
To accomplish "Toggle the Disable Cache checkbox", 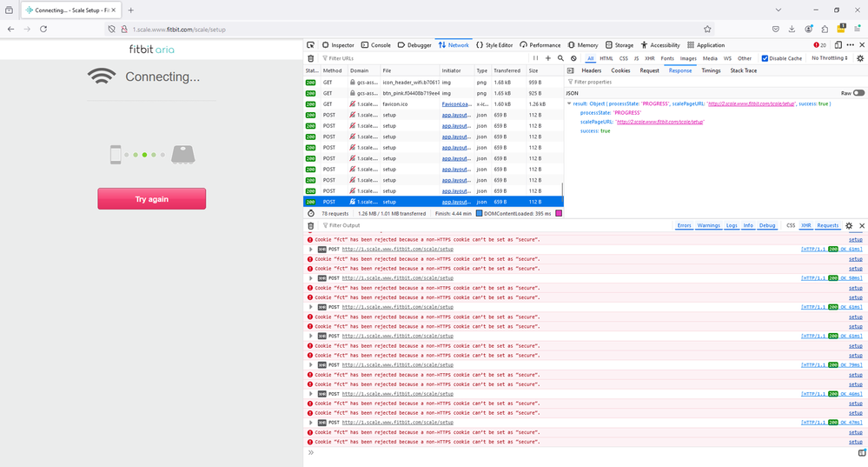I will (x=765, y=58).
